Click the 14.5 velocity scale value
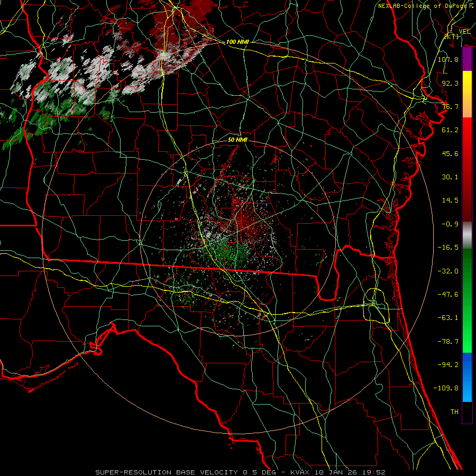476x476 pixels. (x=450, y=200)
